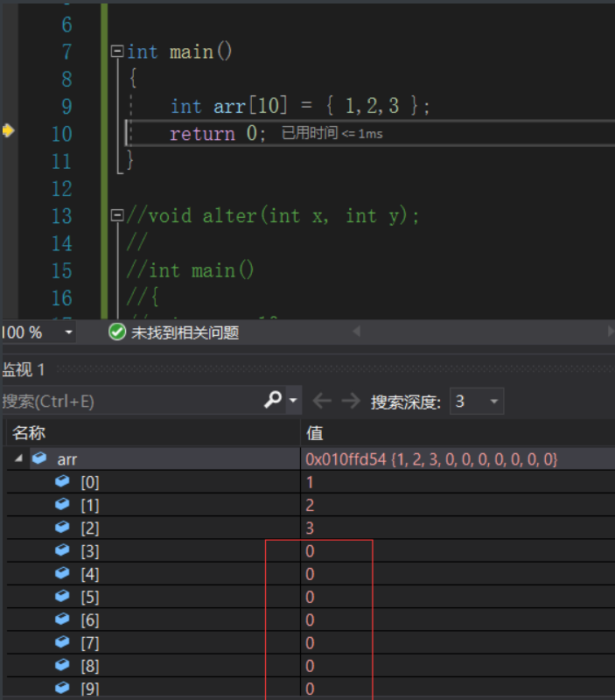Click the //int main() comment line

191,270
